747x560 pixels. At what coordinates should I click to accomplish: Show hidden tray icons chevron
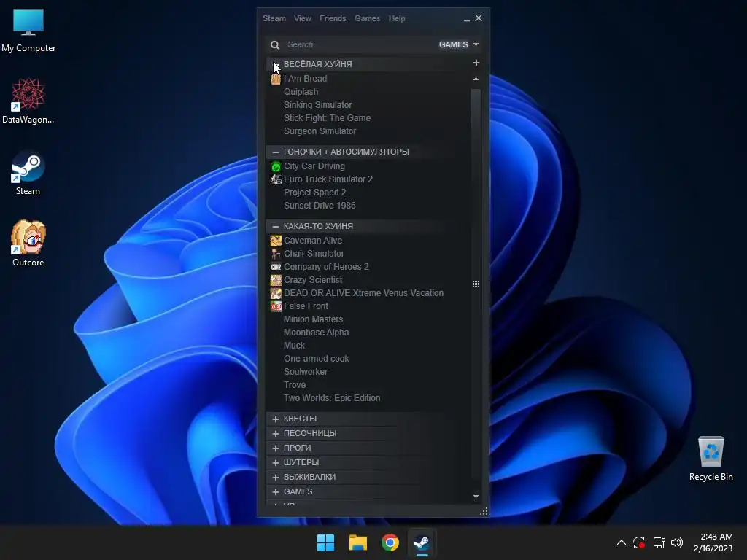coord(622,542)
